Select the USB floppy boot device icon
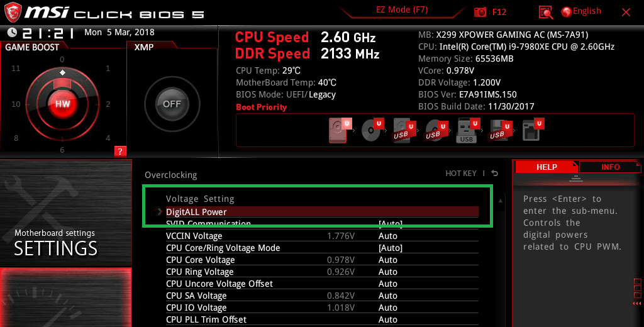Screen dimensions: 644x327 pos(500,130)
